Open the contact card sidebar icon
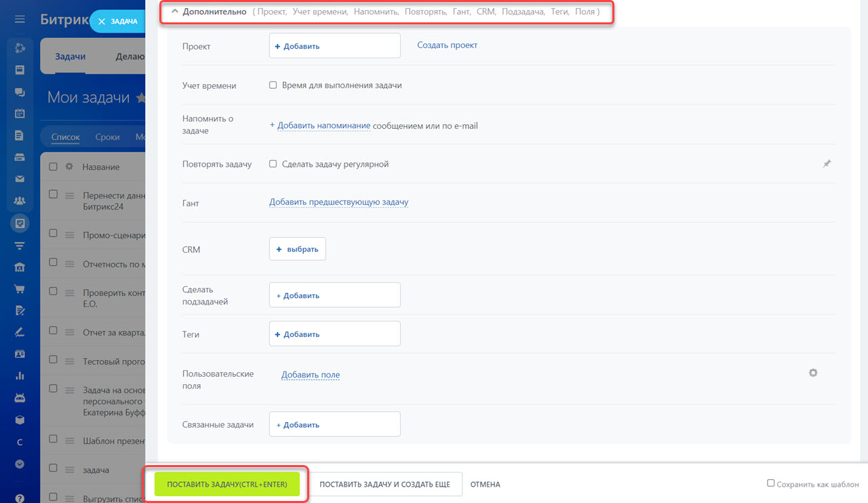Viewport: 868px width, 503px height. (20, 354)
